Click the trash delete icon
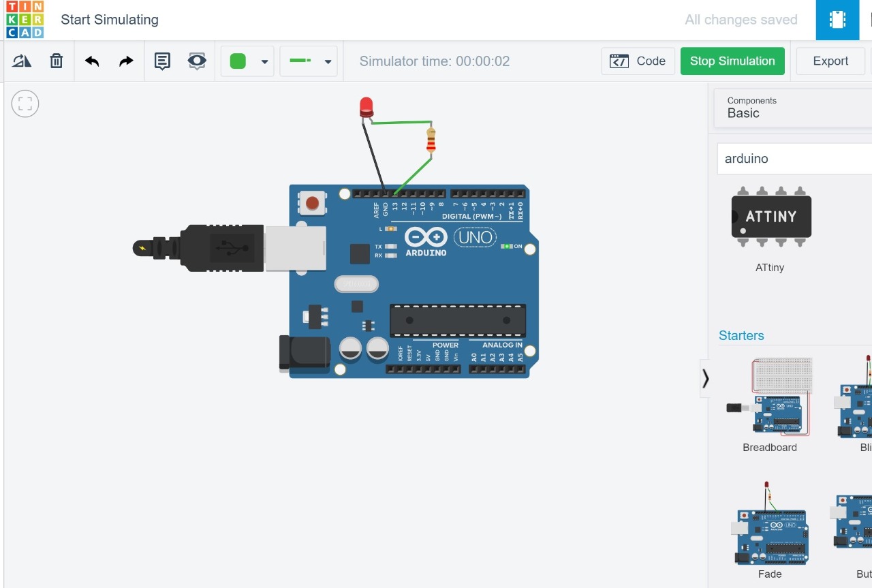 [x=57, y=61]
